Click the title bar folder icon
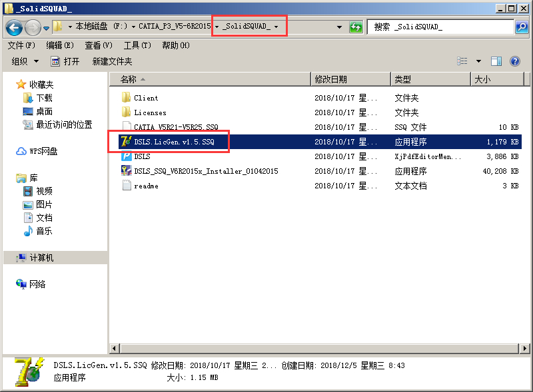 (x=9, y=8)
